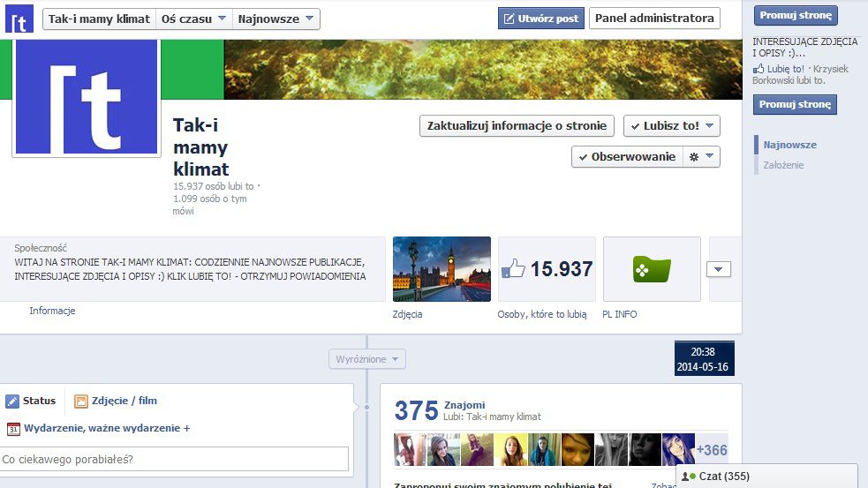Choose Wydarzenie, ważne wydarzenie +

click(107, 428)
